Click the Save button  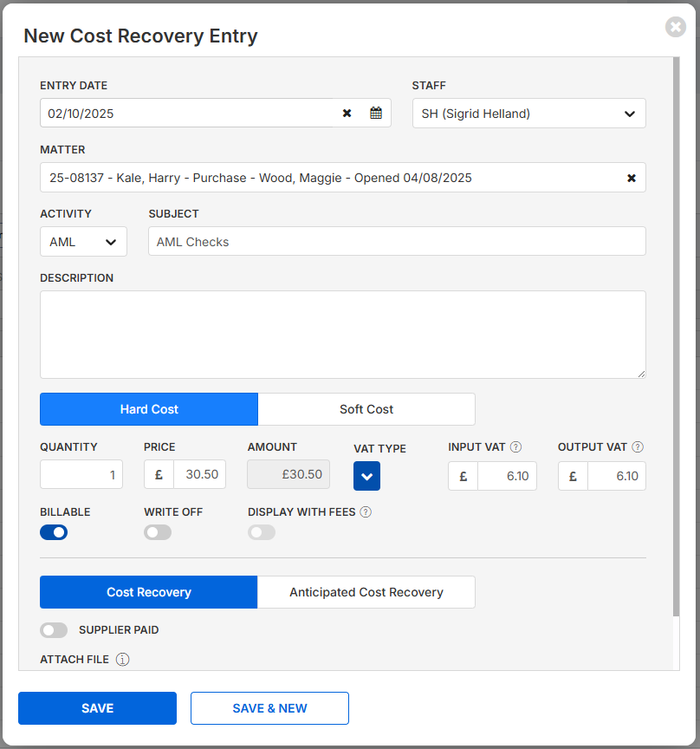click(x=97, y=708)
